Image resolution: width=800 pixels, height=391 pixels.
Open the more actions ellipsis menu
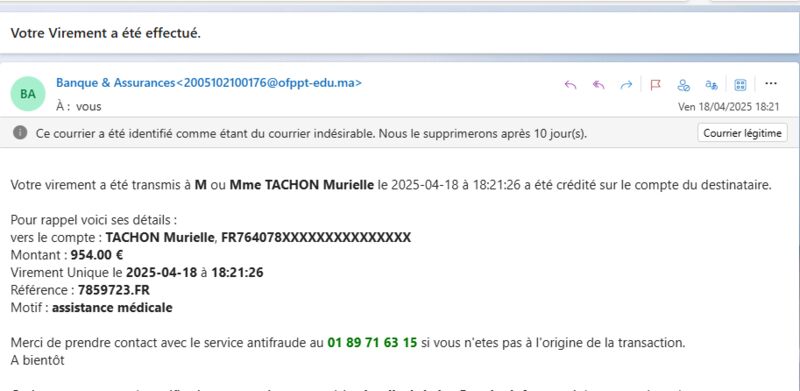(771, 83)
